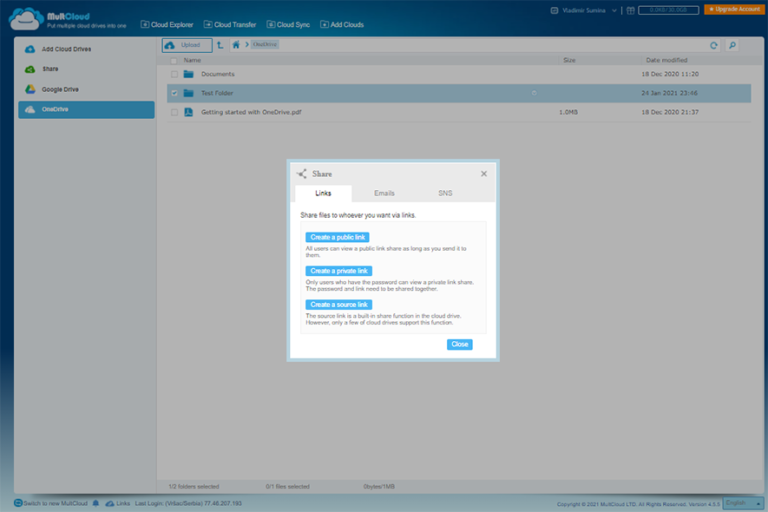Click the Upload button

click(x=187, y=45)
